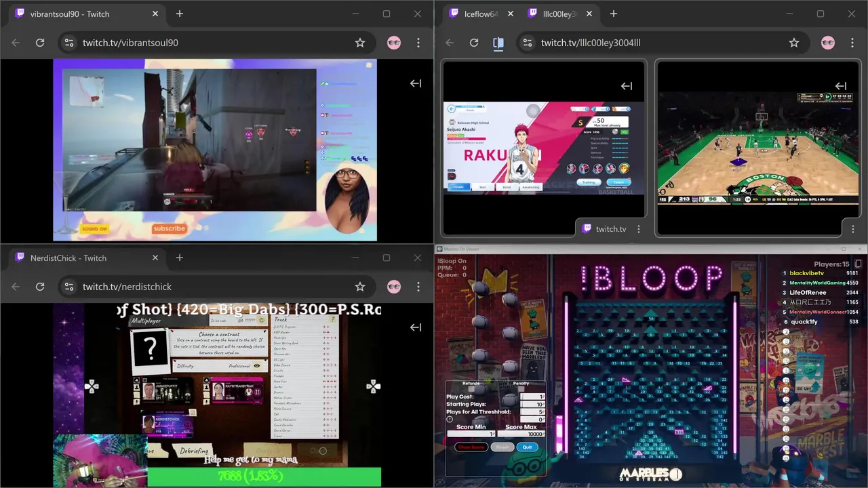
Task: Reload the nerdistchick Twitch page
Action: [x=40, y=287]
